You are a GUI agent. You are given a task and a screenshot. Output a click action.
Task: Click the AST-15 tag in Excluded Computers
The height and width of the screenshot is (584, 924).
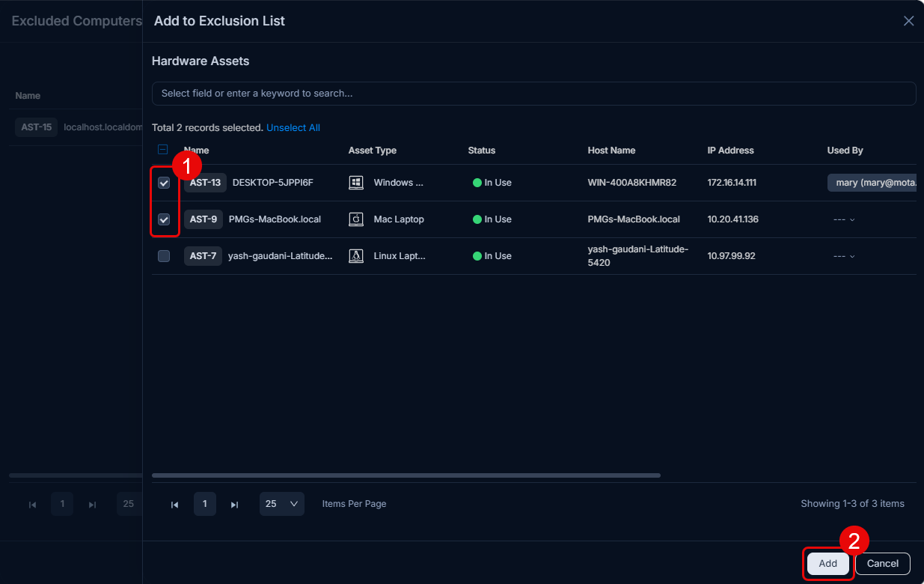pos(36,127)
